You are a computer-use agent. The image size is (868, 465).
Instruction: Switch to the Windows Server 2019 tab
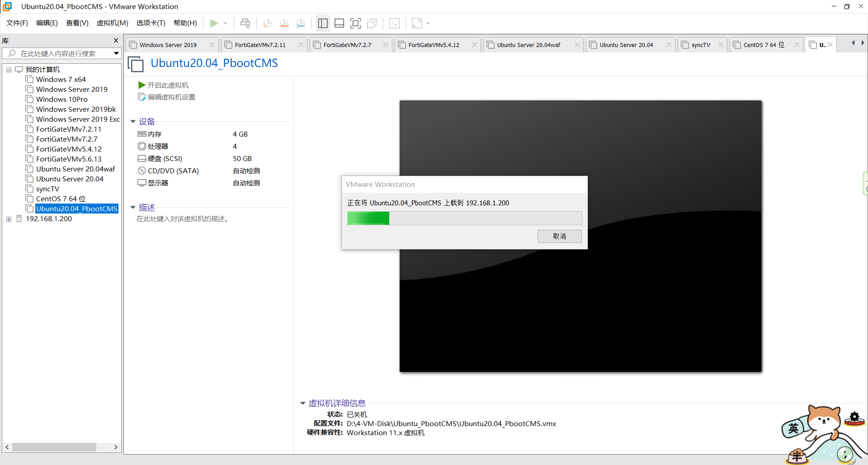click(168, 45)
